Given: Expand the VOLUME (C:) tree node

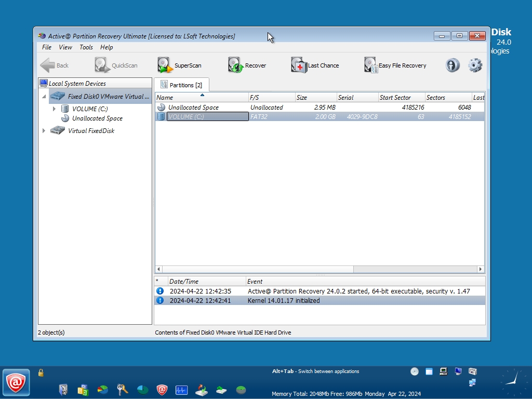Looking at the screenshot, I should pyautogui.click(x=54, y=109).
